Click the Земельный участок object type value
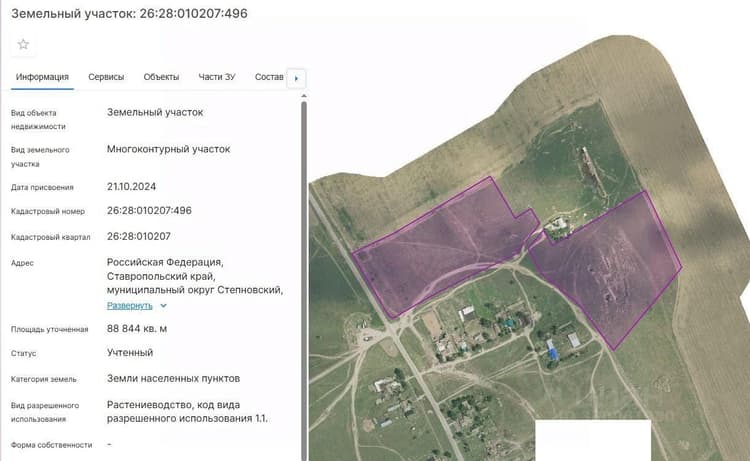This screenshot has height=461, width=750. click(x=155, y=112)
